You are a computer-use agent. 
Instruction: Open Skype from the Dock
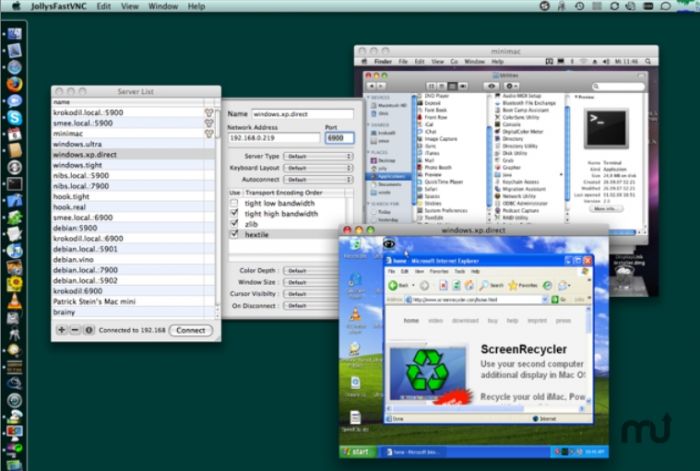14,118
